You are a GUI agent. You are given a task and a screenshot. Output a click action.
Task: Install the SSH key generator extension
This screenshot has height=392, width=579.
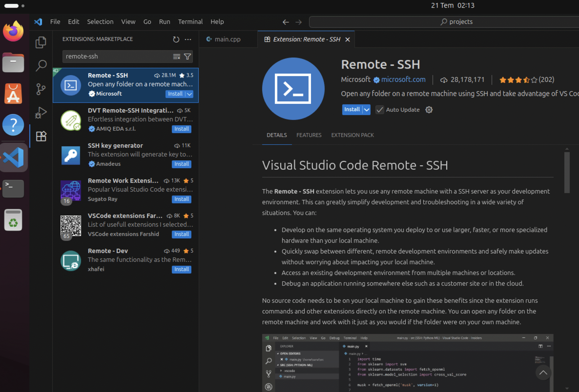coord(181,164)
